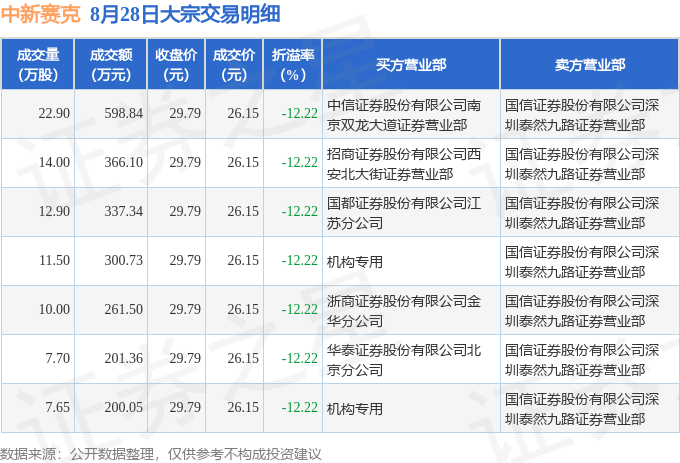Click the 中新赛克 title text
680x463 pixels.
[41, 14]
